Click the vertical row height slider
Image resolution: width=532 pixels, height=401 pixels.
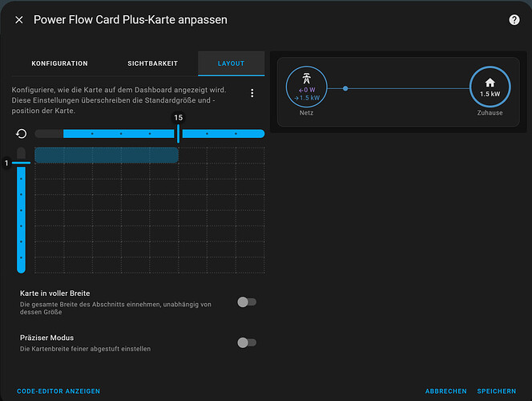22,217
